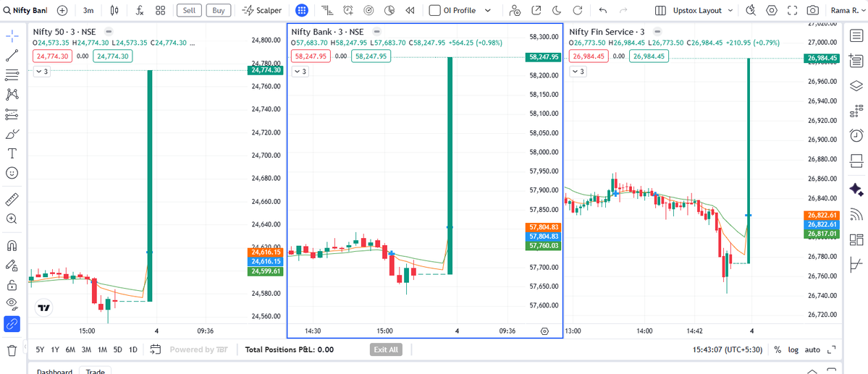868x374 pixels.
Task: Undo the last chart action
Action: [x=603, y=10]
